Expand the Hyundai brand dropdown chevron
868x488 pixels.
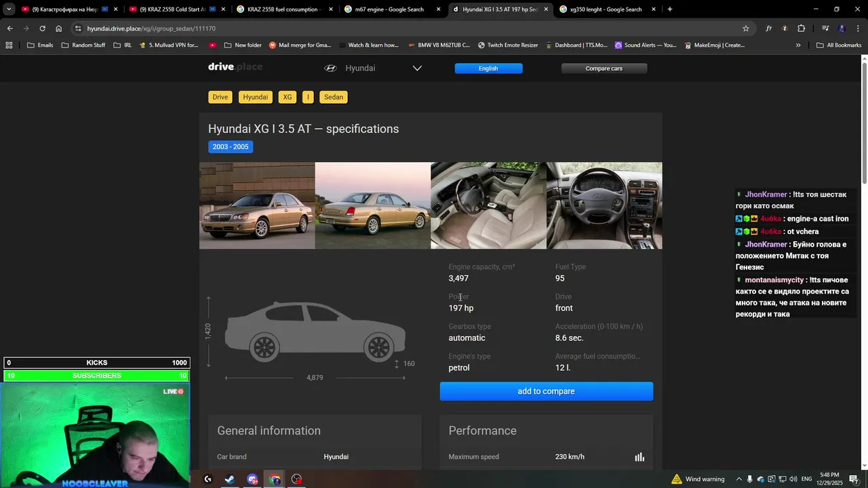tap(417, 68)
